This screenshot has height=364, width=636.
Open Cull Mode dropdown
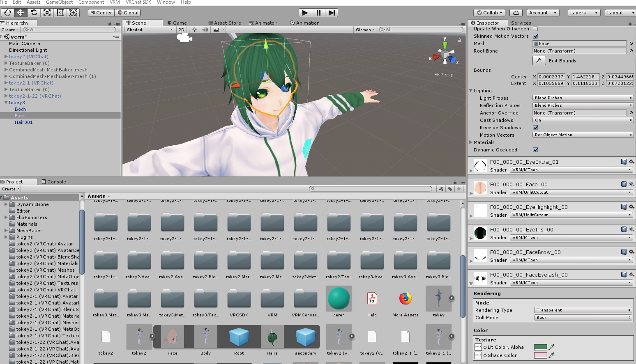point(583,318)
